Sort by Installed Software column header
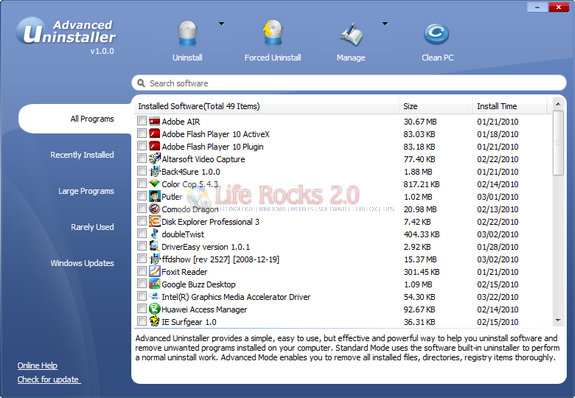This screenshot has height=398, width=575. coord(267,106)
